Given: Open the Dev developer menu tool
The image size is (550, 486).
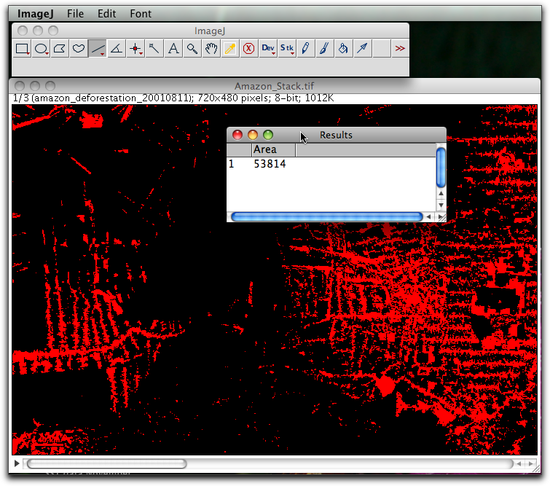Looking at the screenshot, I should pyautogui.click(x=268, y=48).
